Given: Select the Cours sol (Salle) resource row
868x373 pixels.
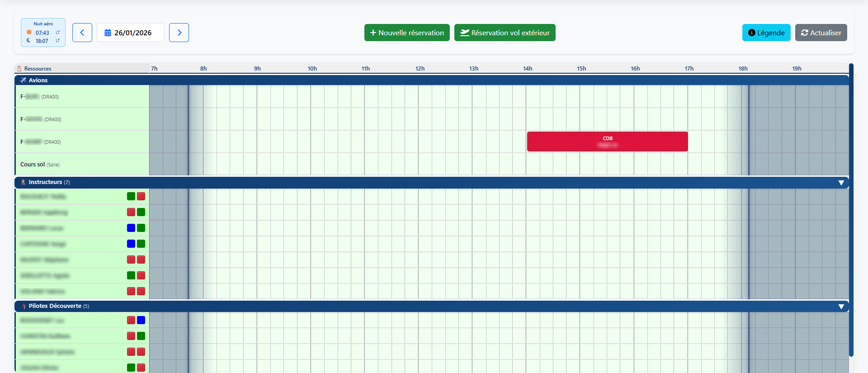Looking at the screenshot, I should [x=40, y=165].
